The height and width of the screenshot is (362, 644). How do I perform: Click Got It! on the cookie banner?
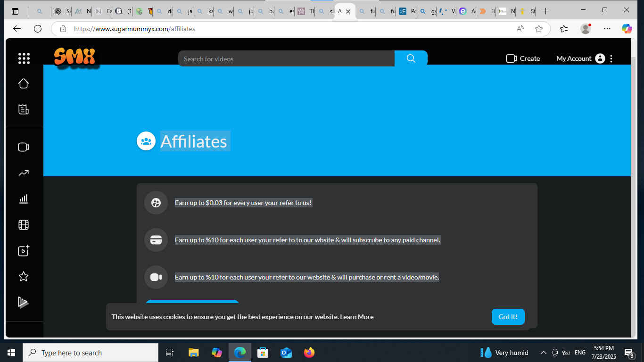[508, 317]
